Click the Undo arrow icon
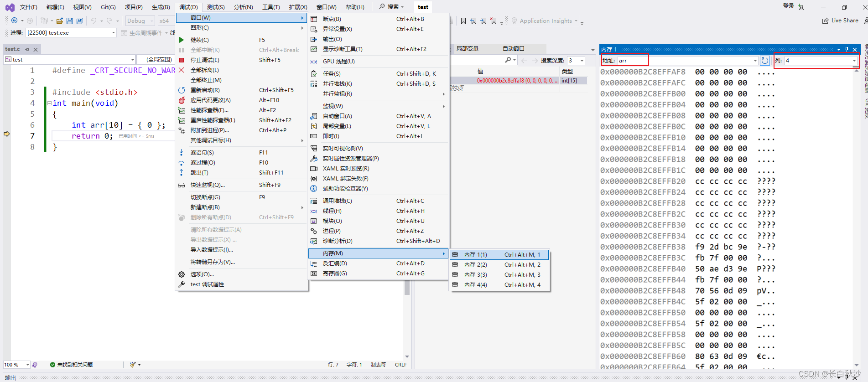 click(x=94, y=21)
